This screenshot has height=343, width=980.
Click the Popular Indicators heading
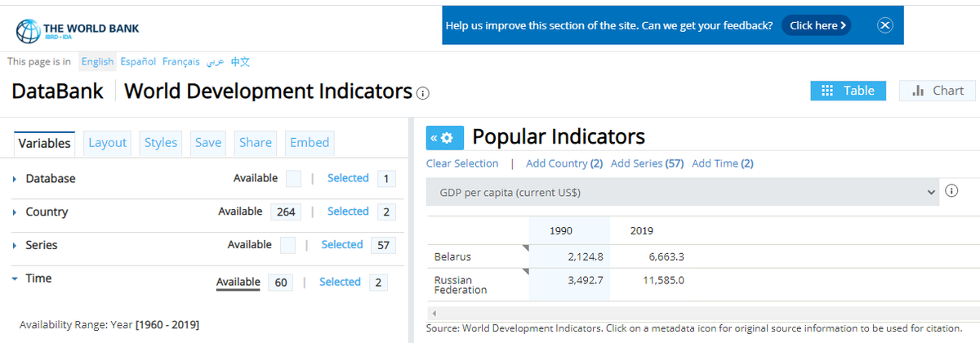click(559, 136)
